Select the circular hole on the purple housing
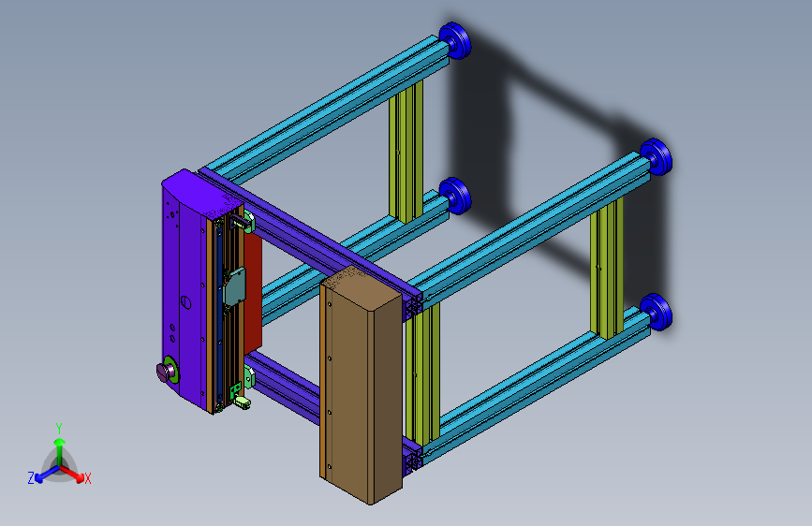The width and height of the screenshot is (812, 526). [186, 302]
